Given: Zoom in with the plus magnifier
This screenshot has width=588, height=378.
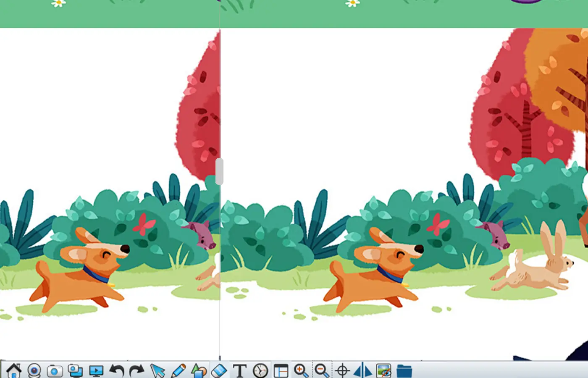Looking at the screenshot, I should [x=301, y=370].
